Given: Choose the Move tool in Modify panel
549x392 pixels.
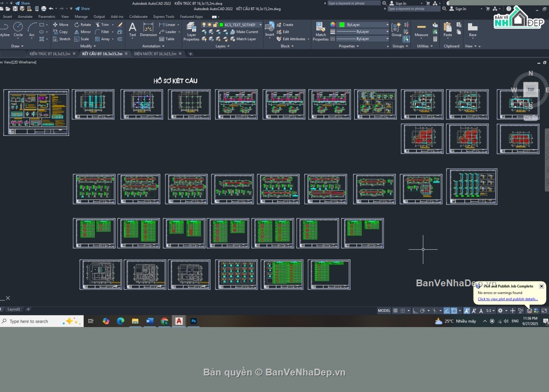Looking at the screenshot, I should 60,25.
